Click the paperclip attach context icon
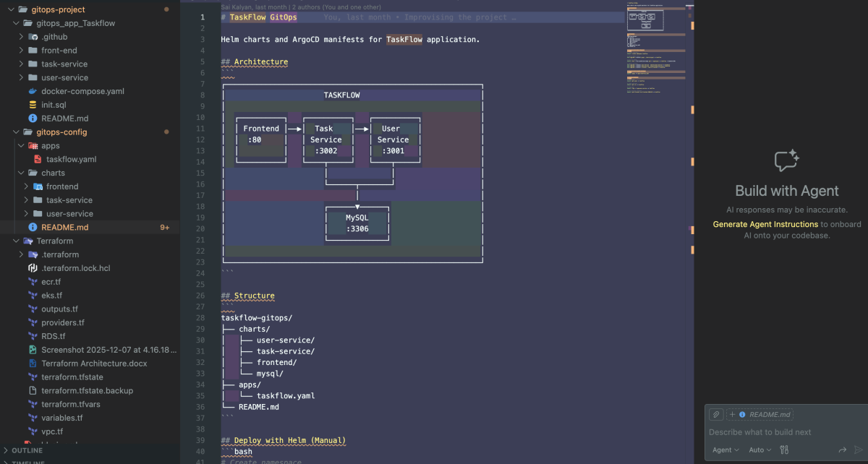The image size is (868, 464). click(715, 415)
